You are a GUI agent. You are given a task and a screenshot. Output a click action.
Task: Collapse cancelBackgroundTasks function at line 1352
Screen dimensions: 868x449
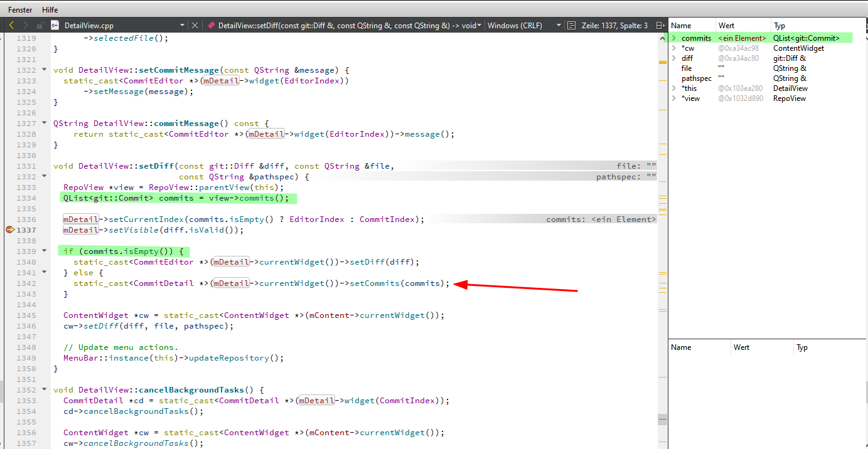click(44, 389)
